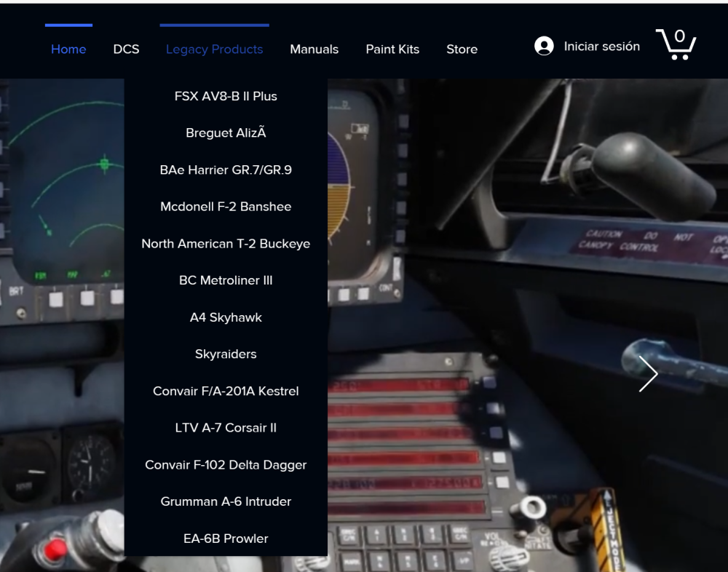728x572 pixels.
Task: Open Convair F/A-201A Kestrel
Action: (226, 391)
